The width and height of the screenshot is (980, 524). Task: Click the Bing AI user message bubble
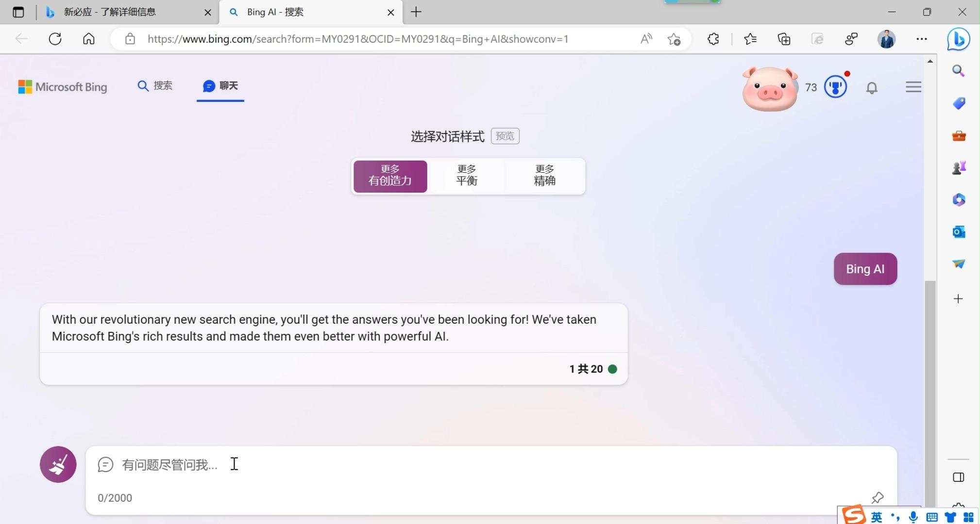click(x=865, y=269)
